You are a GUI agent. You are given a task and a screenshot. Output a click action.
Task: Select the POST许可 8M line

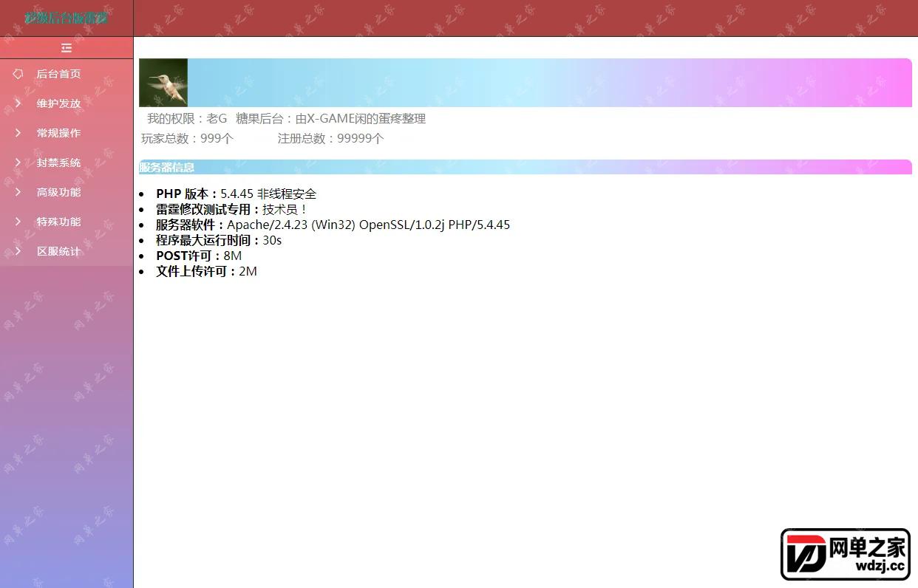(199, 256)
